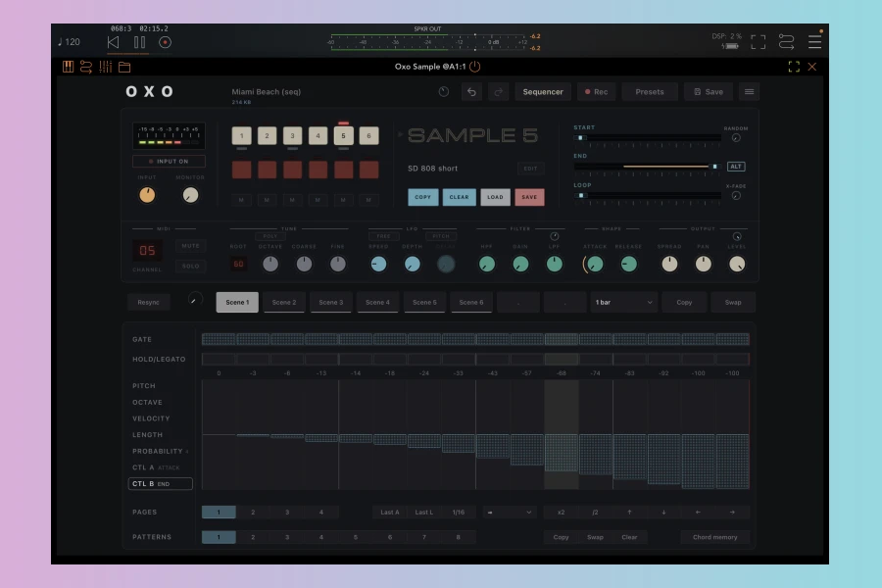Click the ROOT note value 60

coord(238,264)
